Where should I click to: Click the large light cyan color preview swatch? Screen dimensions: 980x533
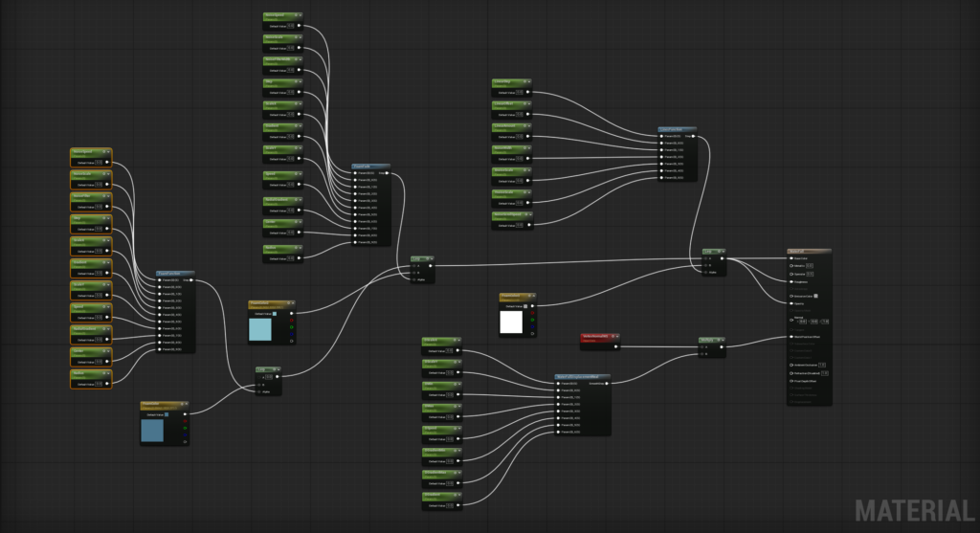pos(260,330)
